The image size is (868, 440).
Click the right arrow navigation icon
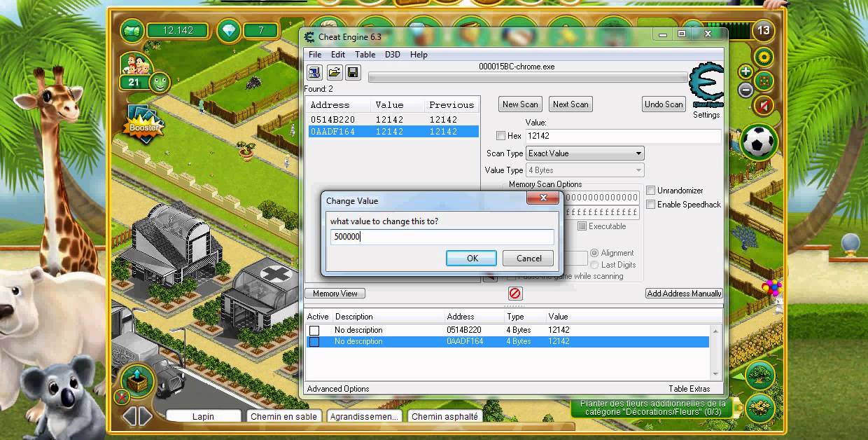[x=145, y=416]
